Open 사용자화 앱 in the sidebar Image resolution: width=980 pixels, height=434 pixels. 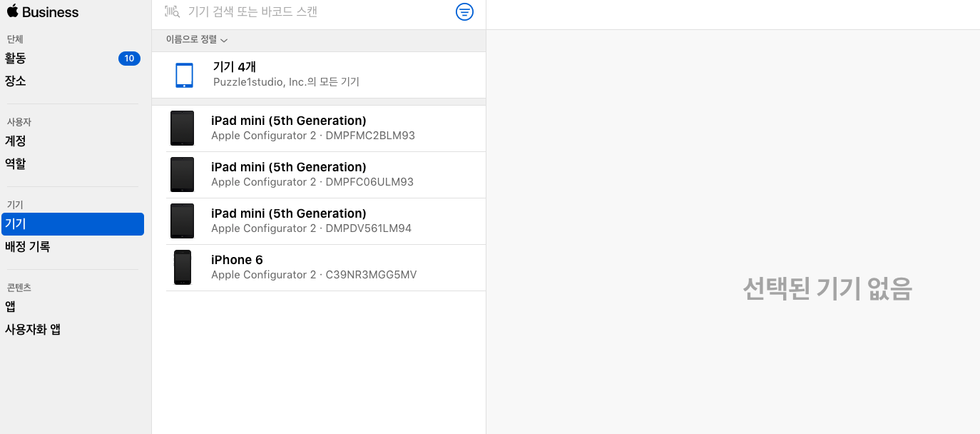pyautogui.click(x=33, y=330)
